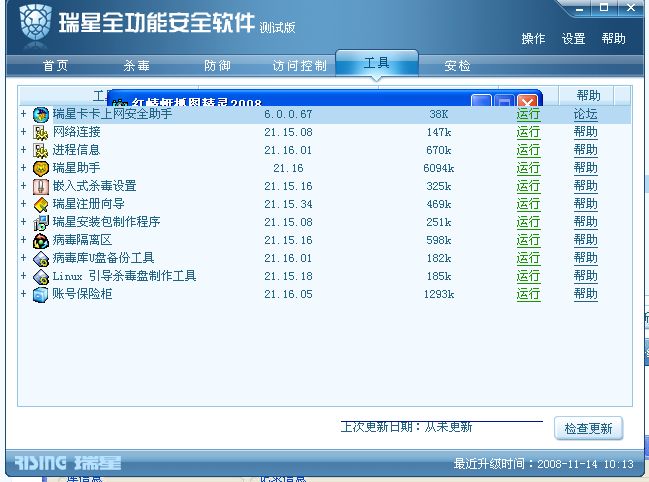This screenshot has width=649, height=482.
Task: Run 瑞星助手 via its 运行 link
Action: click(x=528, y=168)
